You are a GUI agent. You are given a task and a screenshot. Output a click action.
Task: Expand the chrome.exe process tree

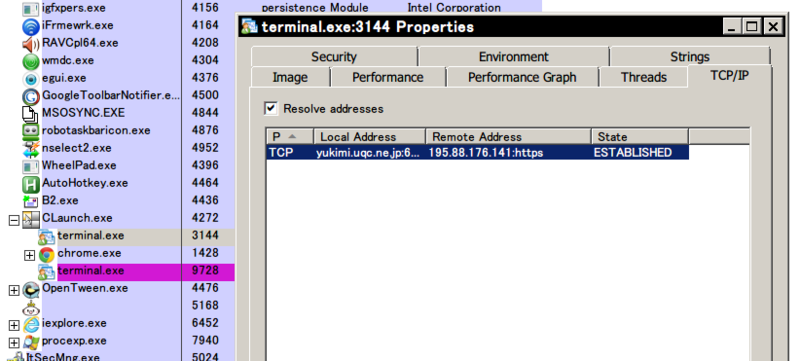[x=30, y=254]
